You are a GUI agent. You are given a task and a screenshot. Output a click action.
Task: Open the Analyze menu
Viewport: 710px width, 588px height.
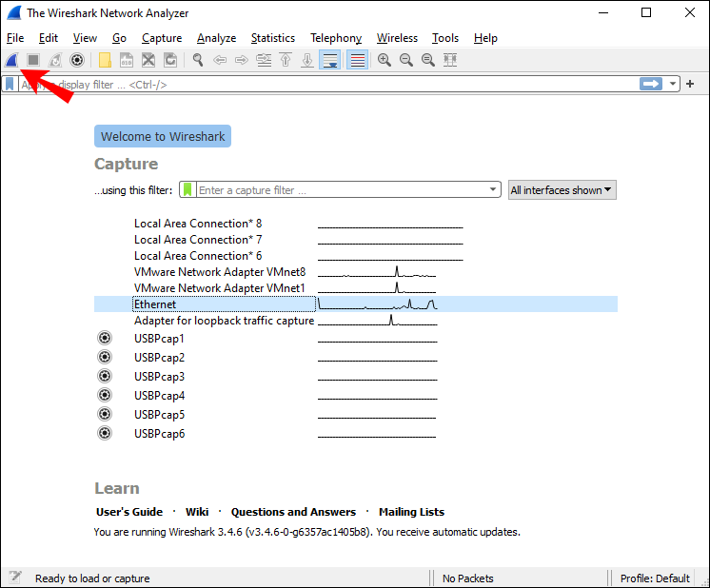(216, 38)
